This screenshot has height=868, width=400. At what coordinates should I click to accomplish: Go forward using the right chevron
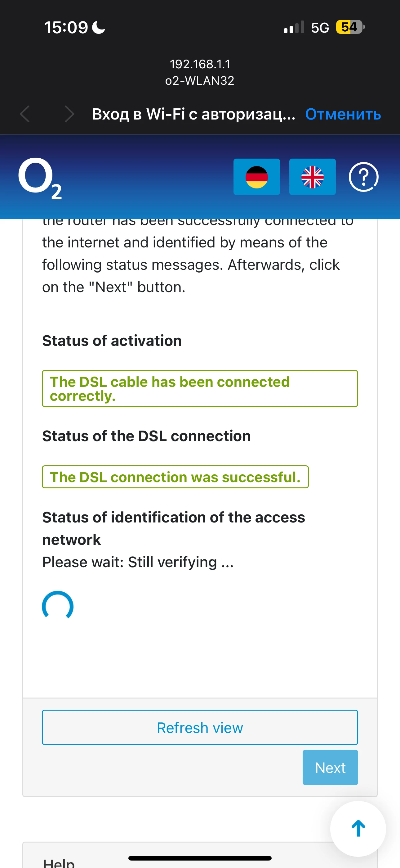point(69,114)
